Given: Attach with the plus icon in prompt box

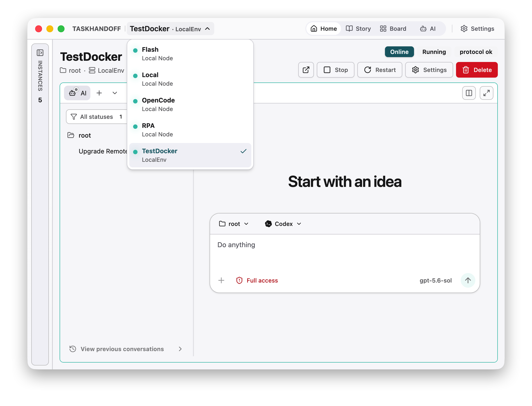Looking at the screenshot, I should point(221,280).
